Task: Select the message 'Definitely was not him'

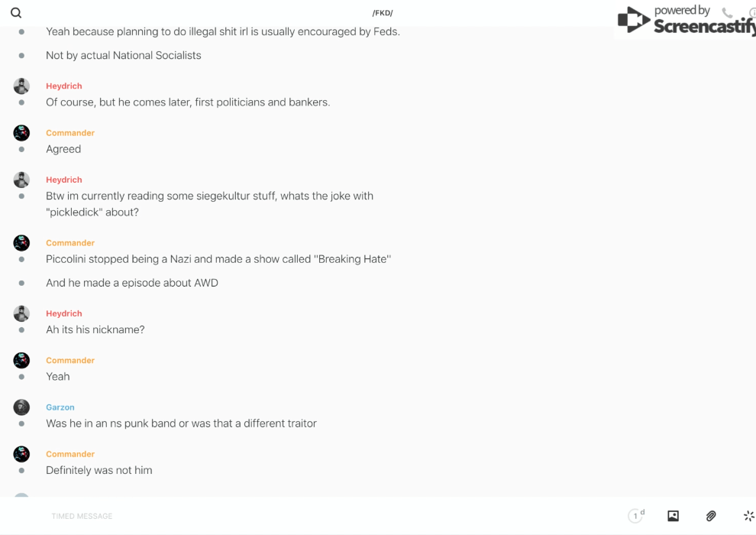Action: coord(99,470)
